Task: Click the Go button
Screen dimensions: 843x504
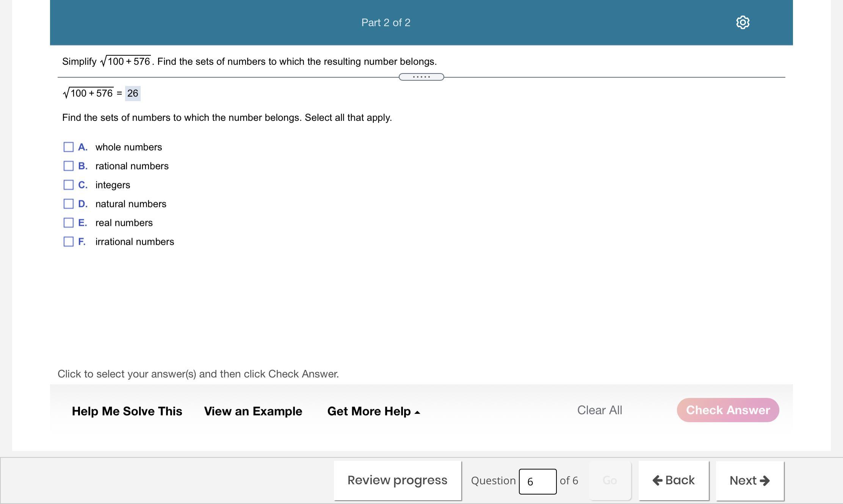Action: point(610,480)
